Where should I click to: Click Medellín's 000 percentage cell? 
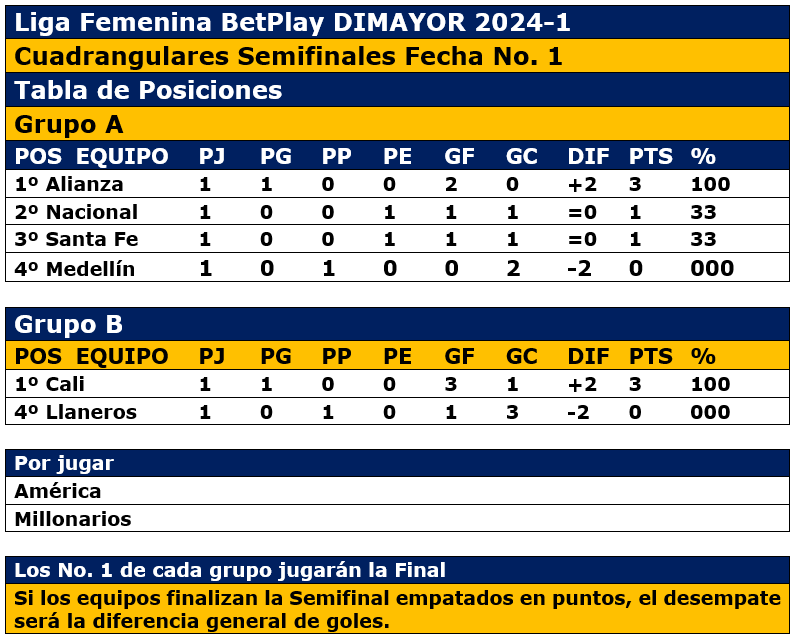point(712,268)
